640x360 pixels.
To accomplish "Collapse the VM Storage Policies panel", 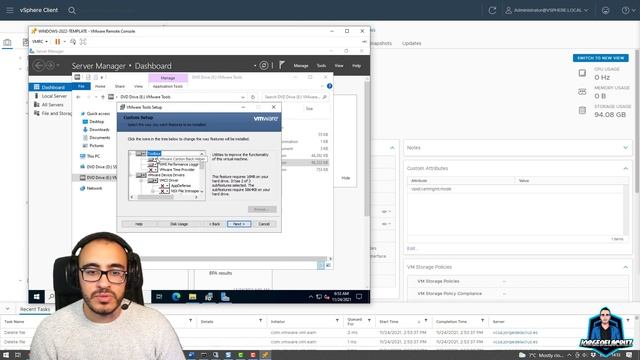I will pos(625,267).
